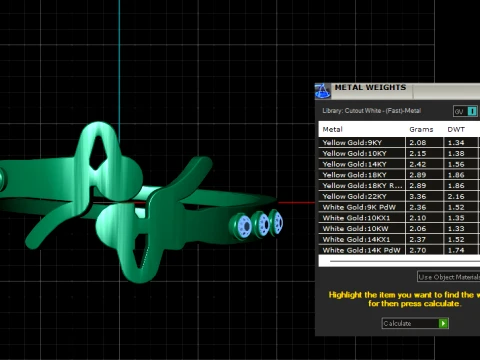Click the Grams column header
480x360 pixels.
pyautogui.click(x=421, y=130)
